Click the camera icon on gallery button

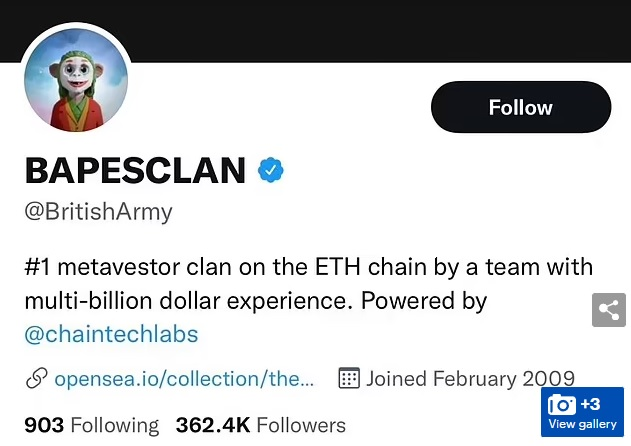(x=562, y=405)
